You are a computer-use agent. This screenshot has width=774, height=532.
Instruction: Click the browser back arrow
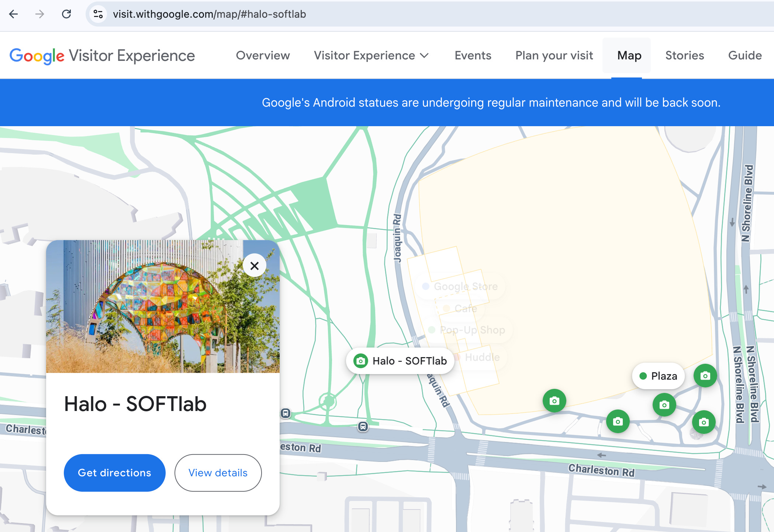point(14,14)
